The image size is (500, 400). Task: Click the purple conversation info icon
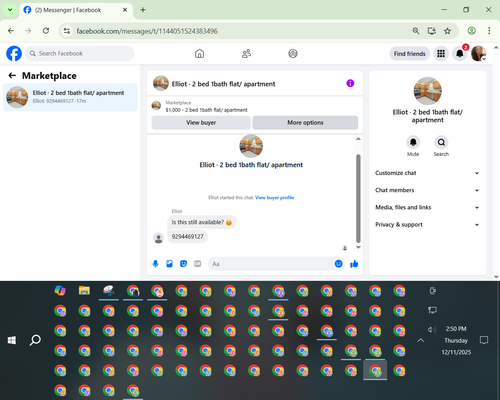coord(350,83)
